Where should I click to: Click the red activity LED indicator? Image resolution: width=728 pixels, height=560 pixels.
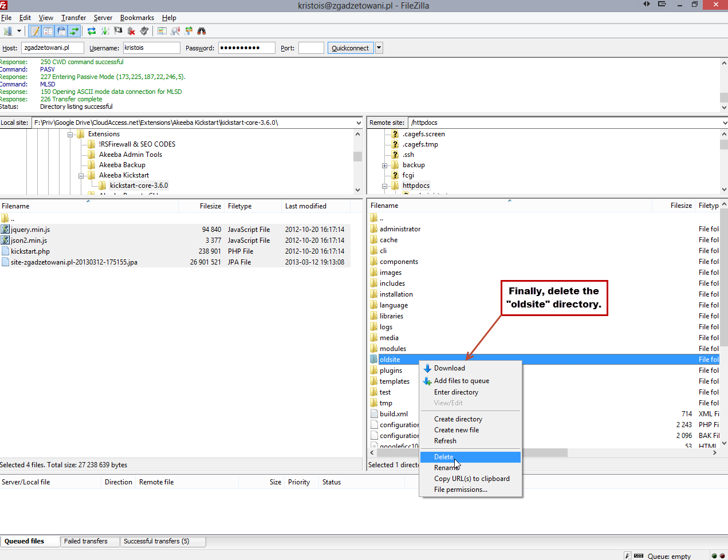pos(722,556)
